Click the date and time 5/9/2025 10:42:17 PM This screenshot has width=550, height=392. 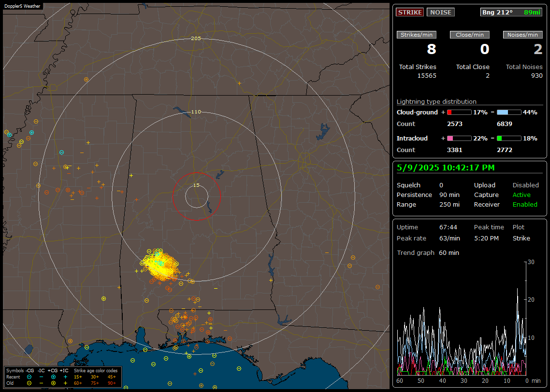point(446,168)
